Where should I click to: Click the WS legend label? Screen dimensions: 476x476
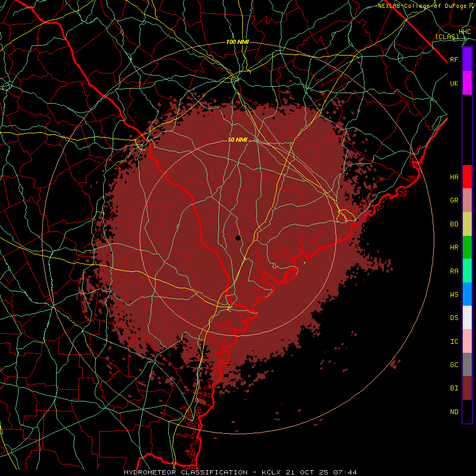pos(454,295)
